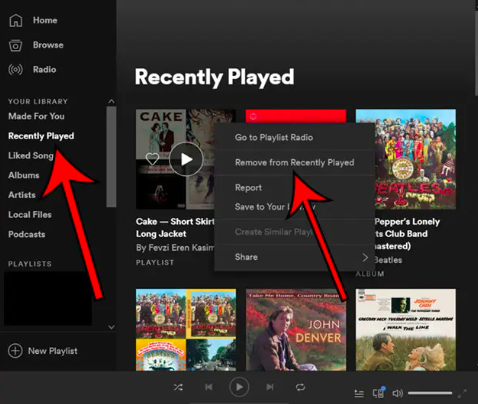This screenshot has height=404, width=478.
Task: Click the main play button in player bar
Action: click(x=239, y=387)
